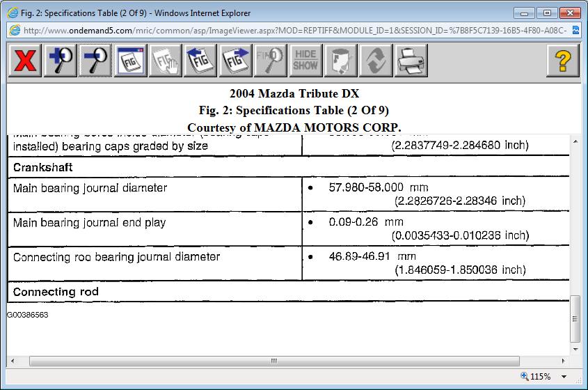Viewport: 588px width, 390px height.
Task: Click 'Fig. 2: Specifications Table (2 Of 9)' heading
Action: click(x=294, y=110)
